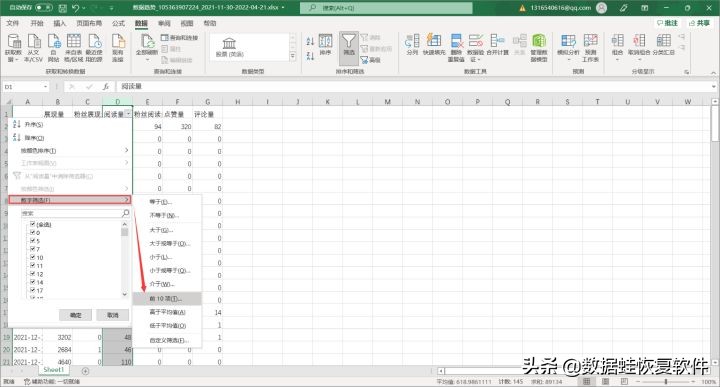Add a new sheet with plus button

click(85, 371)
